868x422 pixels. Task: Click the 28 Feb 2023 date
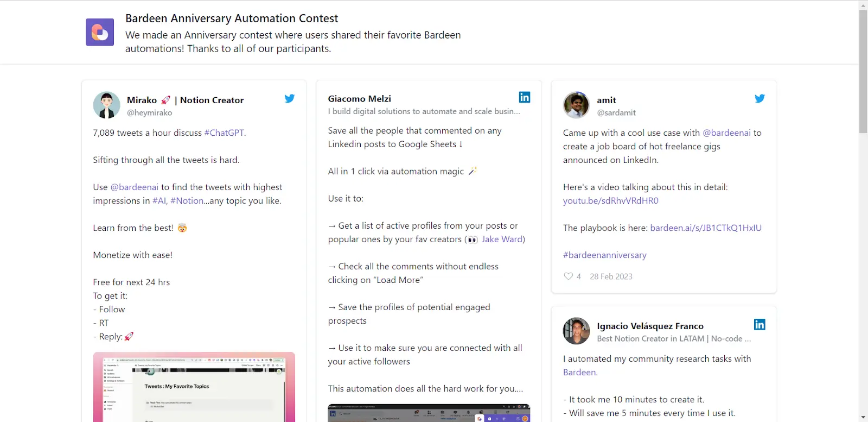[611, 276]
